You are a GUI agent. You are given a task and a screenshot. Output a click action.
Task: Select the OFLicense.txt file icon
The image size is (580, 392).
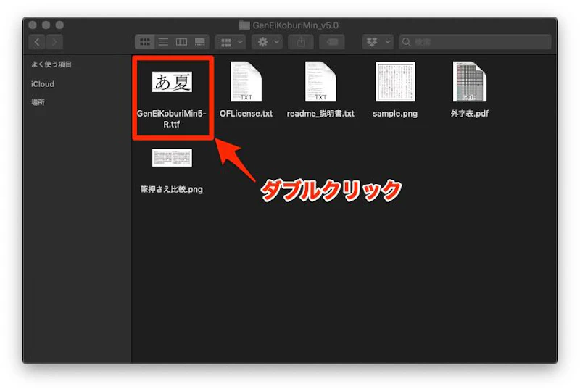pyautogui.click(x=246, y=82)
